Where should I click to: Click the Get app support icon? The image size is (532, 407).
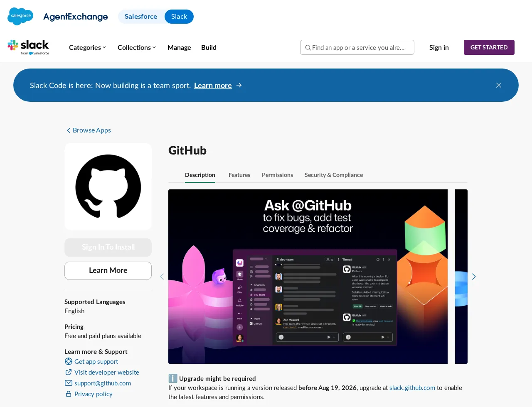[69, 361]
